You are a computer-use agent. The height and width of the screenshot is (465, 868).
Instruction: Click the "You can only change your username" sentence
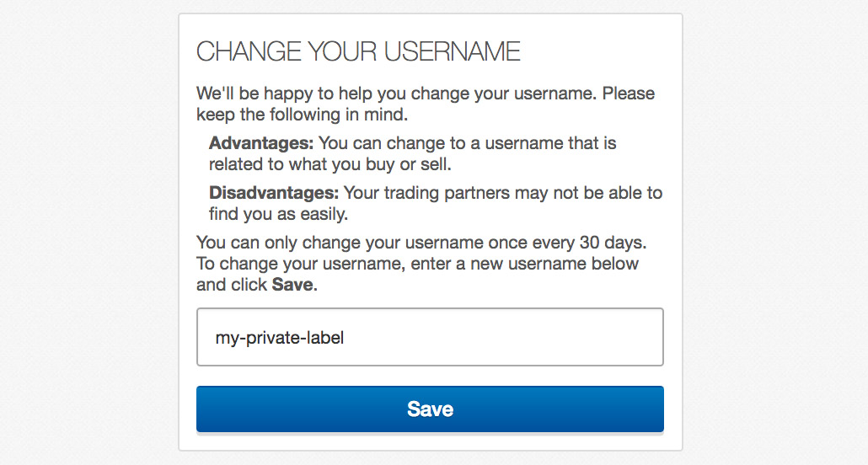[x=337, y=243]
